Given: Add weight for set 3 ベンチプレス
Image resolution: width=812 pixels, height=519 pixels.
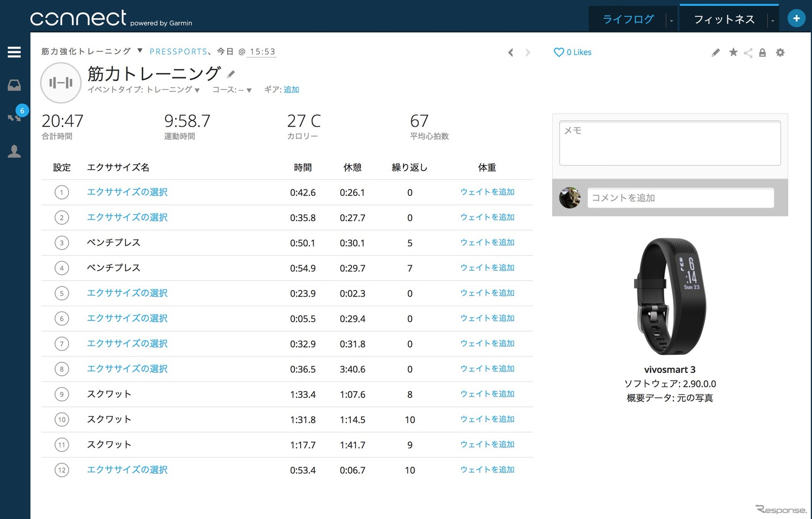Looking at the screenshot, I should [487, 242].
